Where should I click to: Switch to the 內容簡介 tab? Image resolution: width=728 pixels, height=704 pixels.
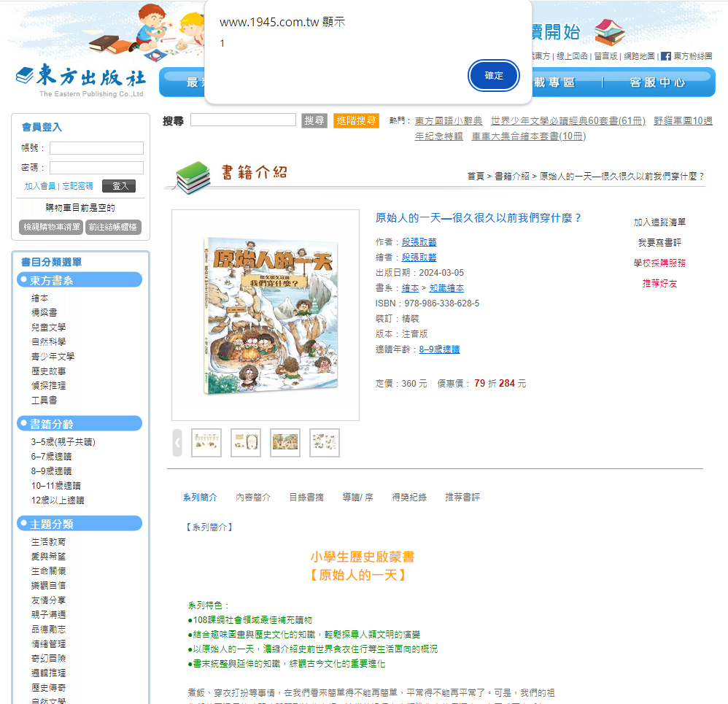[253, 498]
